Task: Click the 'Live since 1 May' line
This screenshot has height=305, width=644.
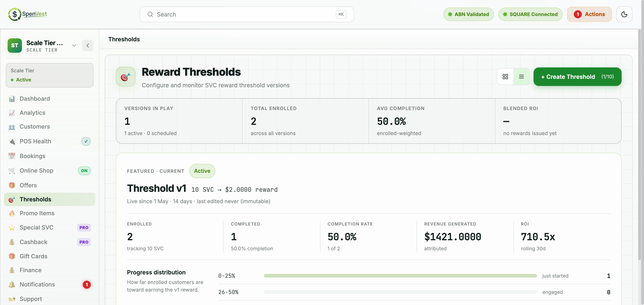Action: point(199,201)
